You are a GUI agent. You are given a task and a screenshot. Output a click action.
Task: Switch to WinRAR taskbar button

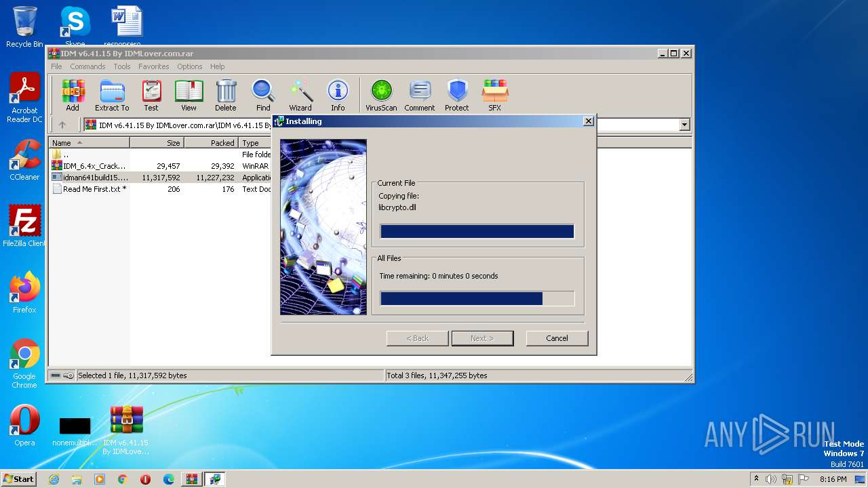191,479
